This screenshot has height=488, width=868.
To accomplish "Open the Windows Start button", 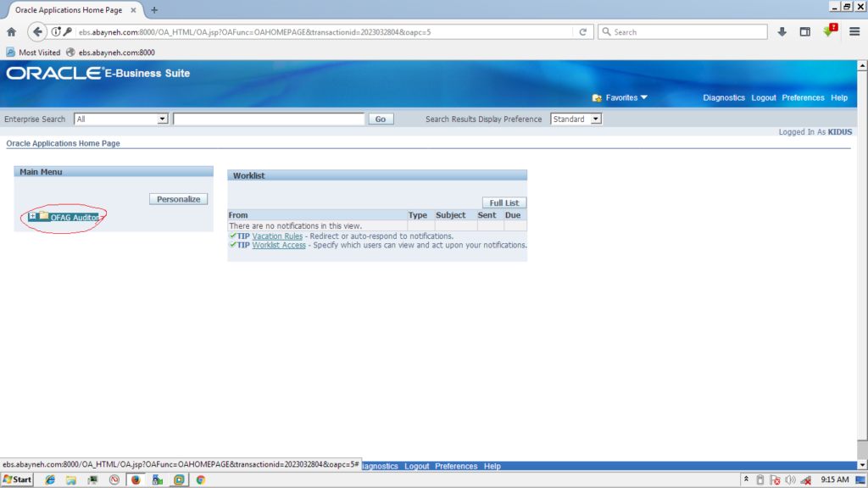I will click(x=17, y=480).
